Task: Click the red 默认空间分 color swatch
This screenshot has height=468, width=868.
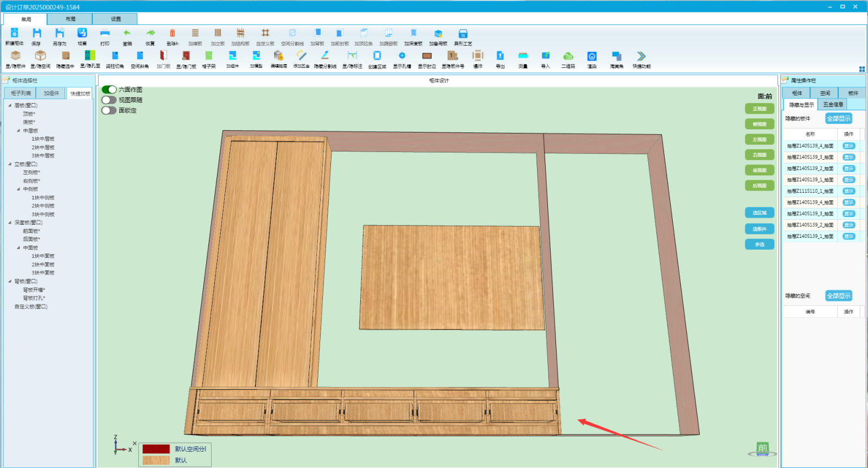Action: point(156,449)
